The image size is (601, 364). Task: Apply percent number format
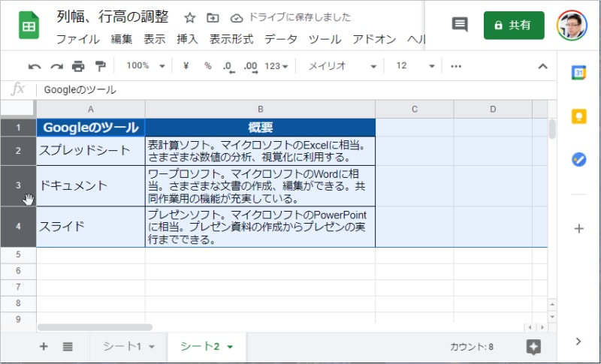tap(208, 66)
